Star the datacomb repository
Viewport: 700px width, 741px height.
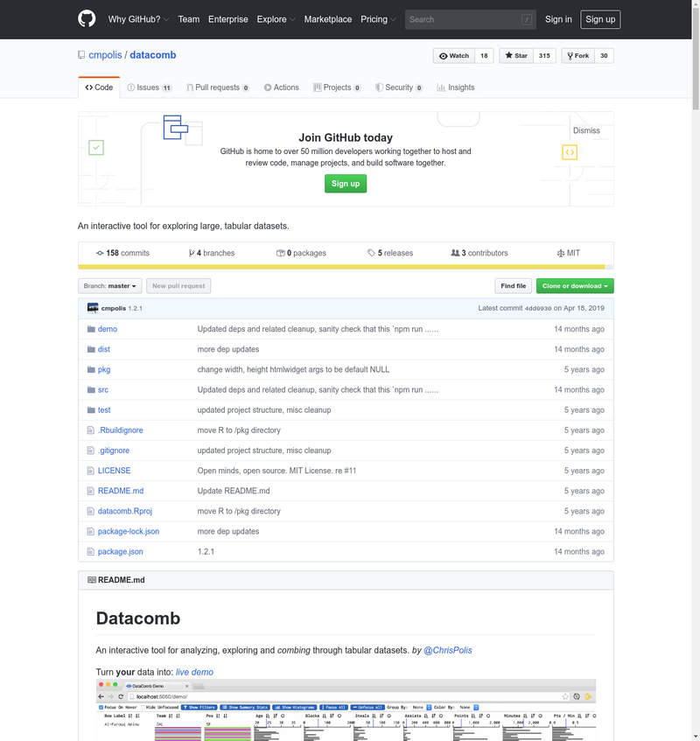[516, 56]
